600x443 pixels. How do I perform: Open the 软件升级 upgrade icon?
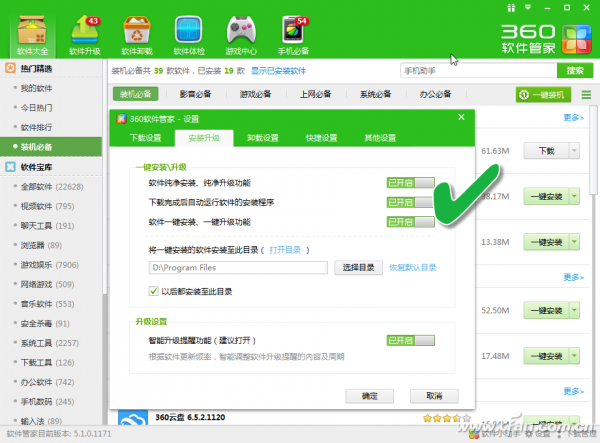tap(85, 35)
